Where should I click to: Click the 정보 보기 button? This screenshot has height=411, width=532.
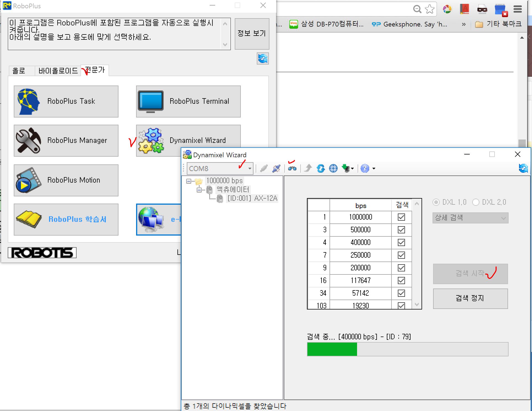click(252, 34)
